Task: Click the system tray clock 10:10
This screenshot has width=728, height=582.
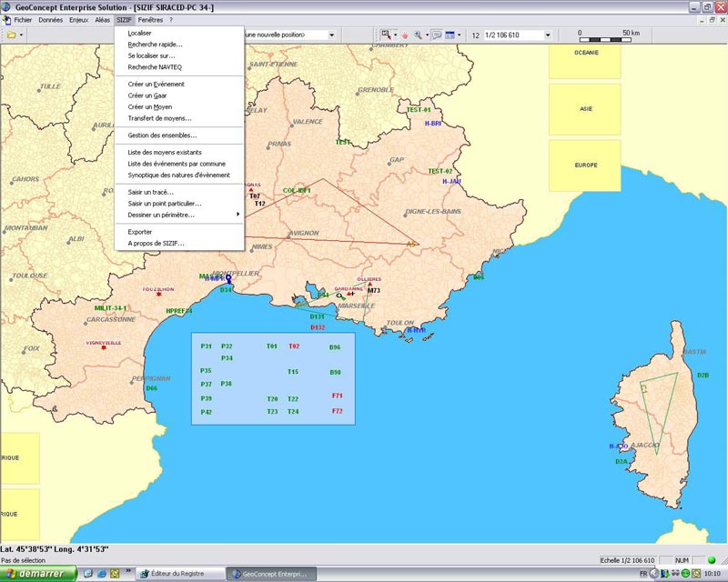Action: tap(713, 574)
